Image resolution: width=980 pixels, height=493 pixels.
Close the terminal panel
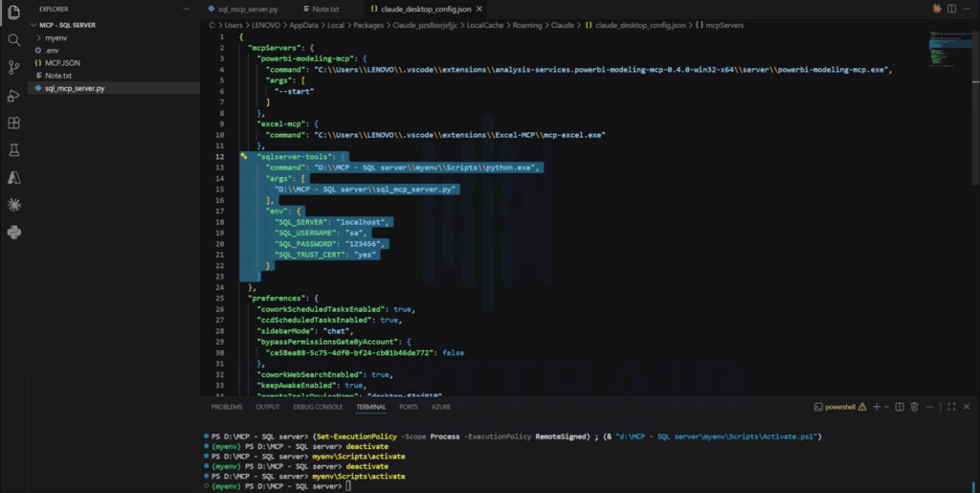click(967, 407)
